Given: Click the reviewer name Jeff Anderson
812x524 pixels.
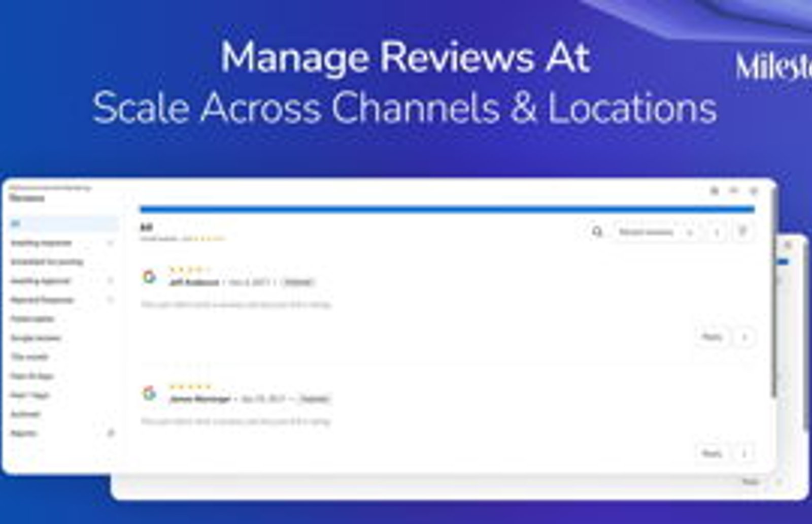Looking at the screenshot, I should [194, 282].
